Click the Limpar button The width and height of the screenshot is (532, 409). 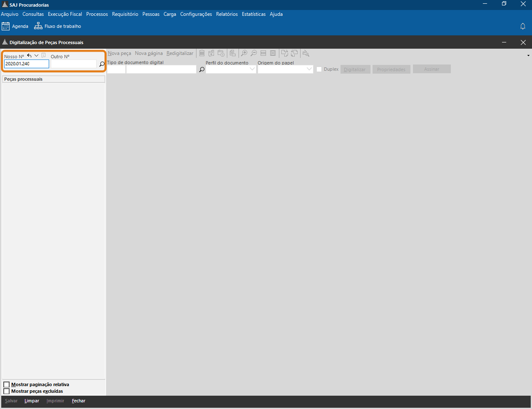point(32,401)
